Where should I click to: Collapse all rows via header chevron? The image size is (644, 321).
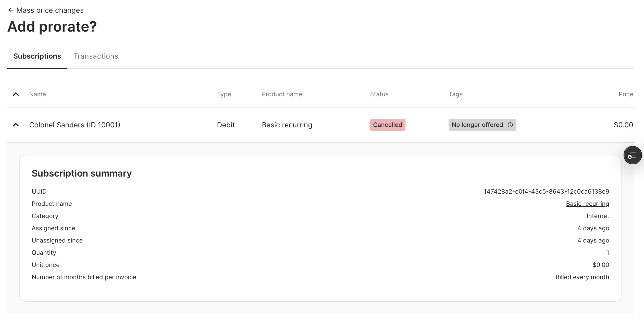(x=16, y=94)
